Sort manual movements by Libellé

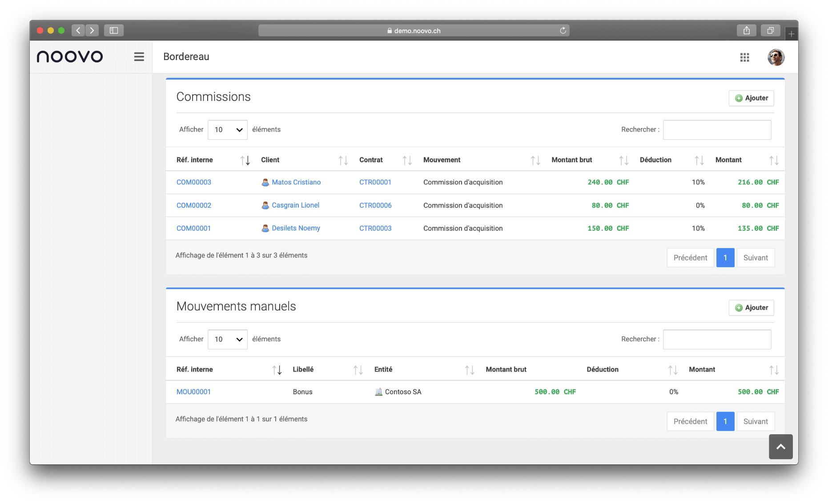[x=358, y=370]
